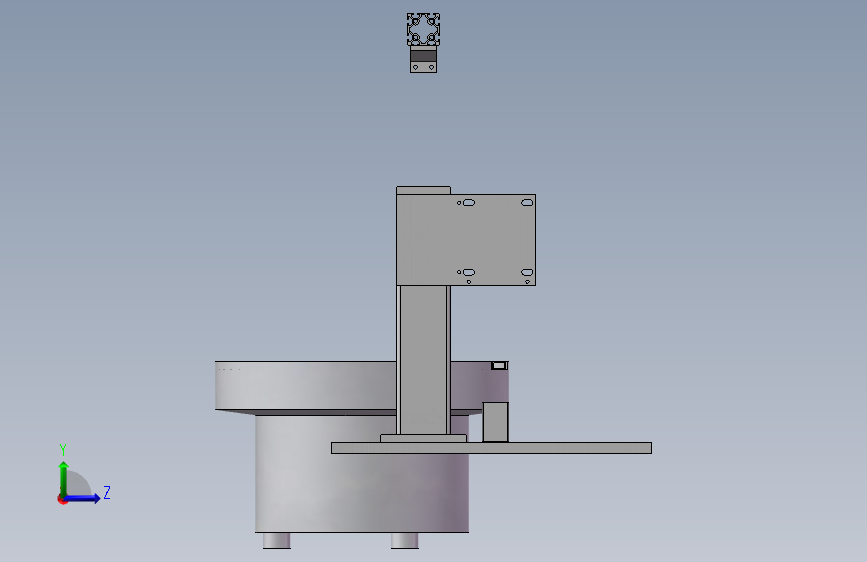Select the small upright block on base plate
The image size is (867, 562).
(495, 422)
